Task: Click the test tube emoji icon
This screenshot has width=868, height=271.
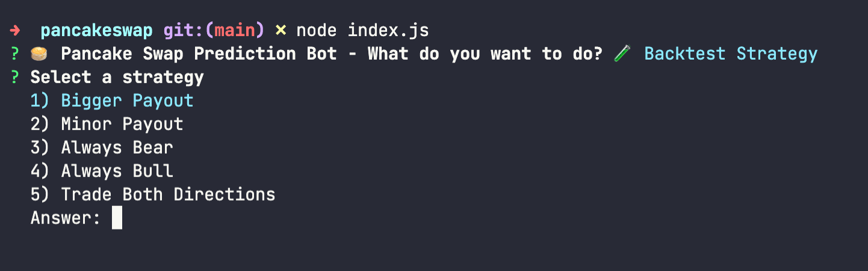Action: (x=621, y=54)
